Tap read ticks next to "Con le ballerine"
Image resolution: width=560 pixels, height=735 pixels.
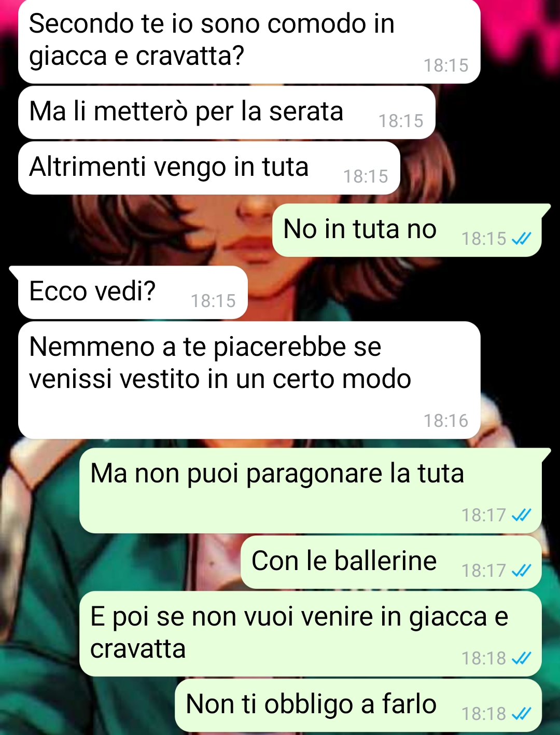click(521, 571)
